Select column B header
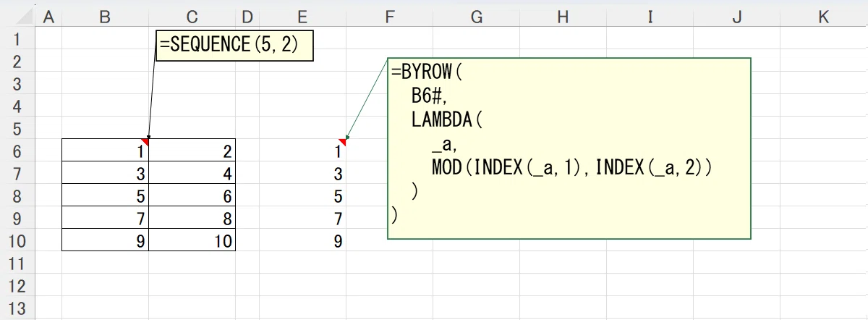The image size is (868, 320). [x=105, y=17]
